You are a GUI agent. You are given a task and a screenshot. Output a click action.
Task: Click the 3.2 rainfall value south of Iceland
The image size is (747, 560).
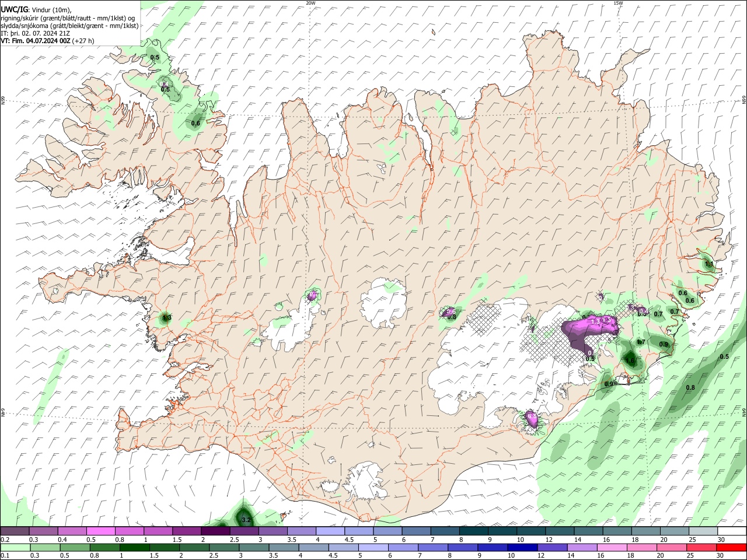(246, 520)
